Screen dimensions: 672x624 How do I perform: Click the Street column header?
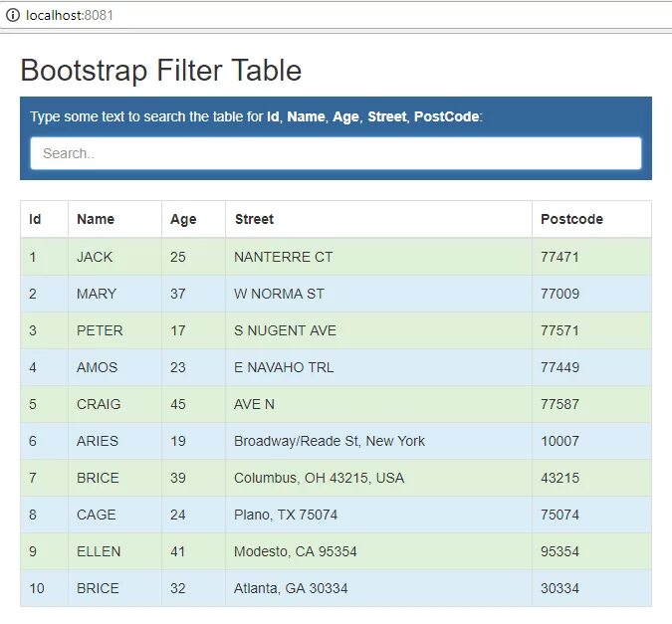point(254,219)
